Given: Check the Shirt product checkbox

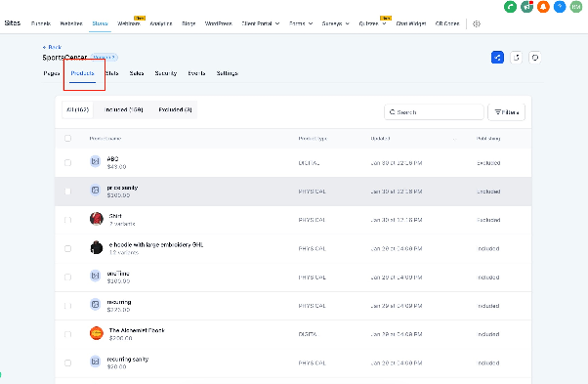Looking at the screenshot, I should 67,220.
